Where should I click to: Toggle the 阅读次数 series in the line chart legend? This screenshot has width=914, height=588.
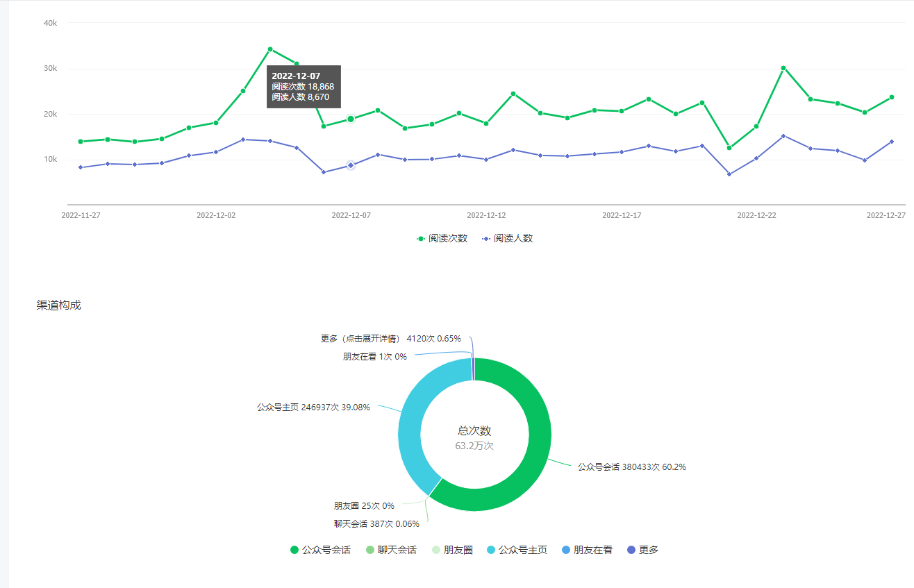point(442,238)
